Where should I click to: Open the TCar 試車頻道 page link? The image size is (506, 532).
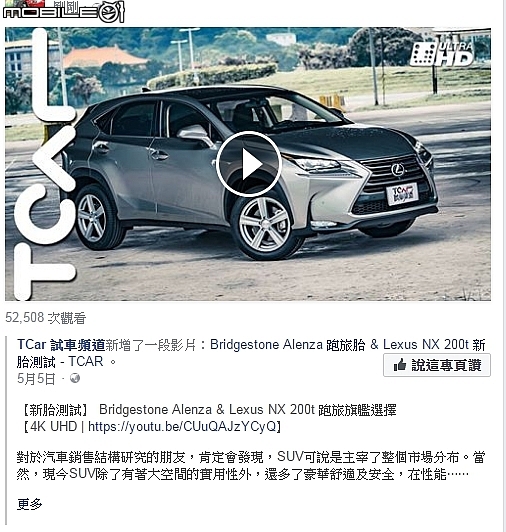[61, 345]
